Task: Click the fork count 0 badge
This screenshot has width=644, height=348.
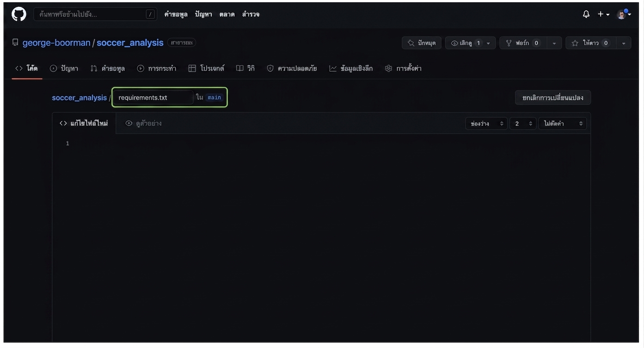Action: pyautogui.click(x=536, y=43)
